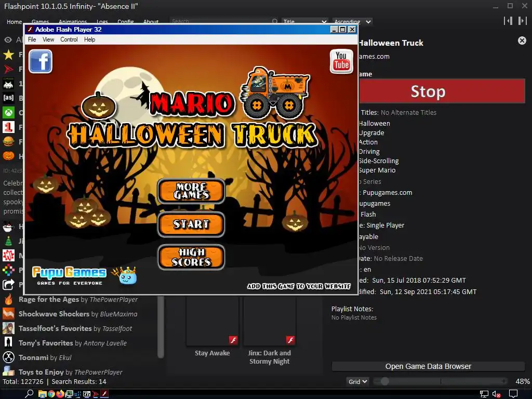Click Open Game Data Browser button
The image size is (532, 399).
[x=428, y=366]
